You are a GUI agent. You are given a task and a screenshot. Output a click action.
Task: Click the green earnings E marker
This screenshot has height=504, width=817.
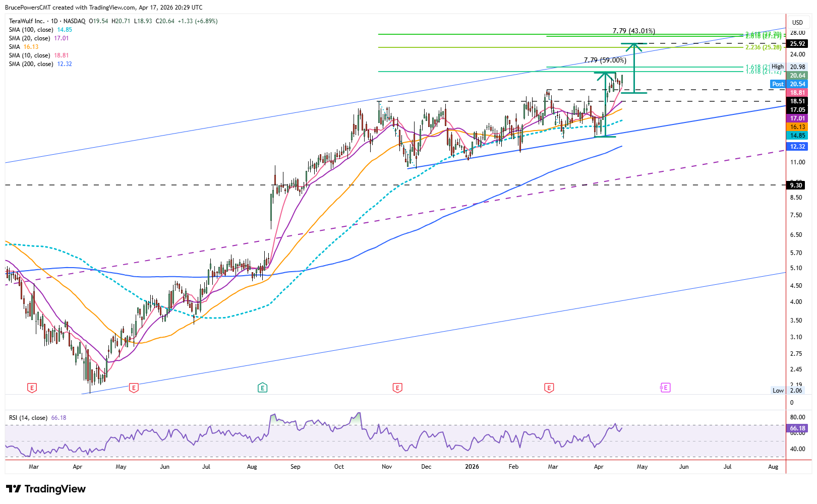tap(262, 388)
